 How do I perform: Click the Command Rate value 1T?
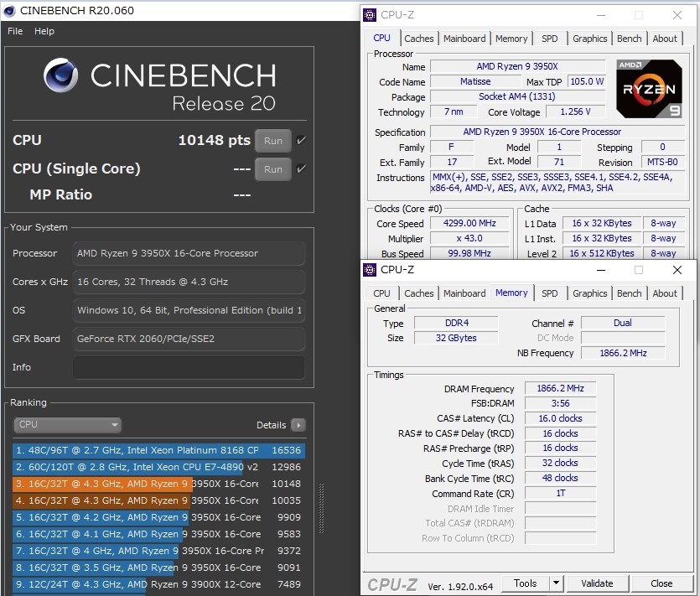pyautogui.click(x=560, y=494)
